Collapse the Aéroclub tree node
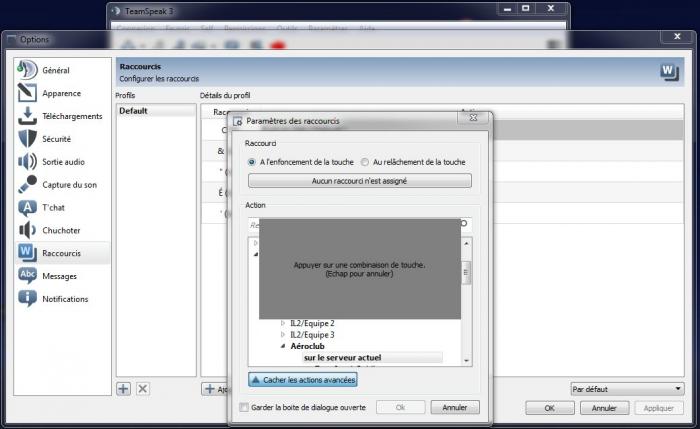 click(283, 346)
